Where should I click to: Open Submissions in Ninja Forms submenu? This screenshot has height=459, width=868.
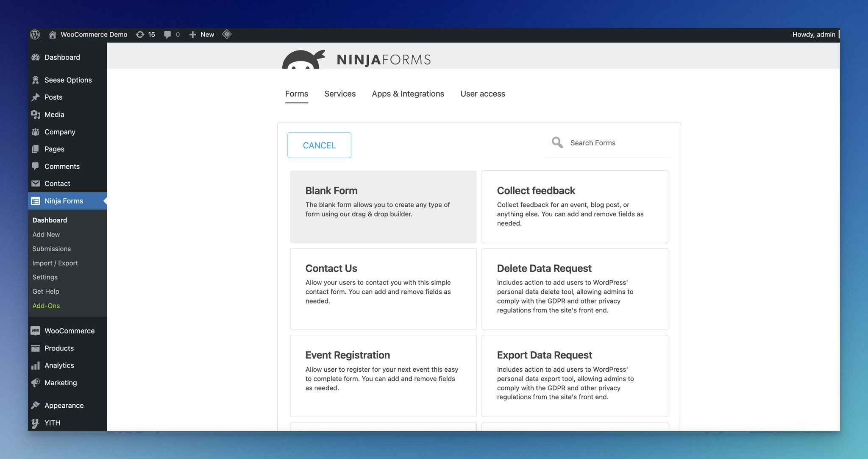point(52,249)
